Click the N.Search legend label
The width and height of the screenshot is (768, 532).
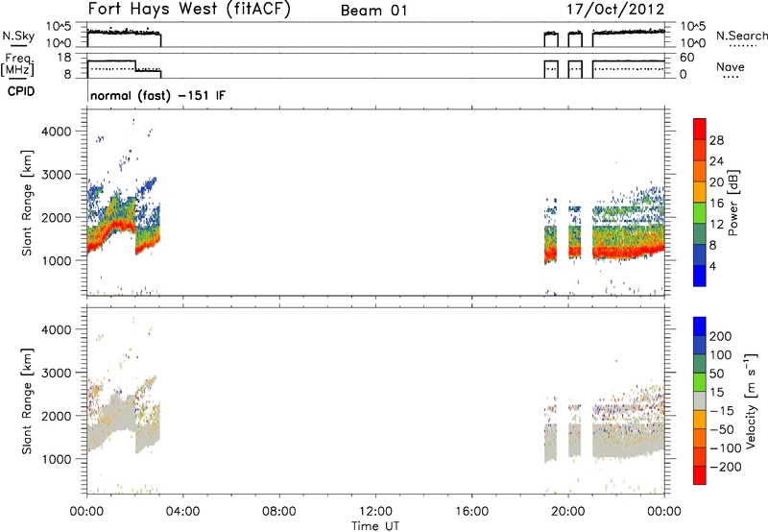coord(741,36)
